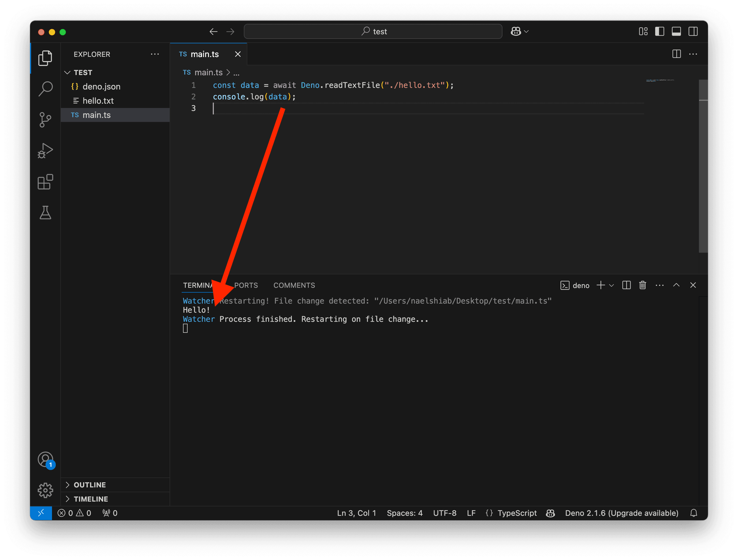Click Ln 3, Col 1 status item
Image resolution: width=738 pixels, height=560 pixels.
point(356,513)
